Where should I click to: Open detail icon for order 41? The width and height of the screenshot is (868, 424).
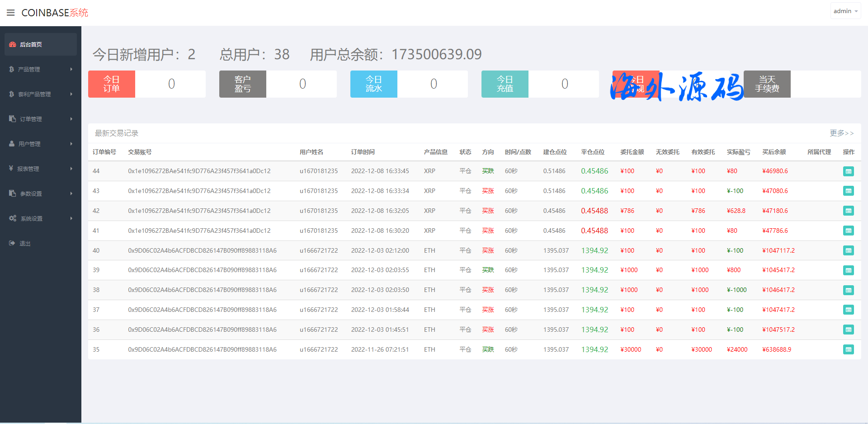coord(848,231)
